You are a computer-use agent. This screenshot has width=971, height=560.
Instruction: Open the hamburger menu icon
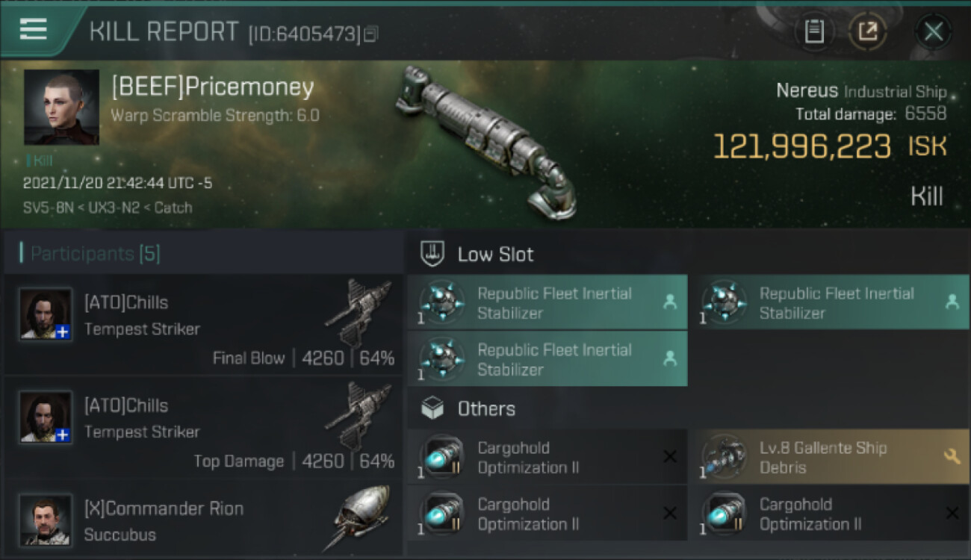point(34,30)
